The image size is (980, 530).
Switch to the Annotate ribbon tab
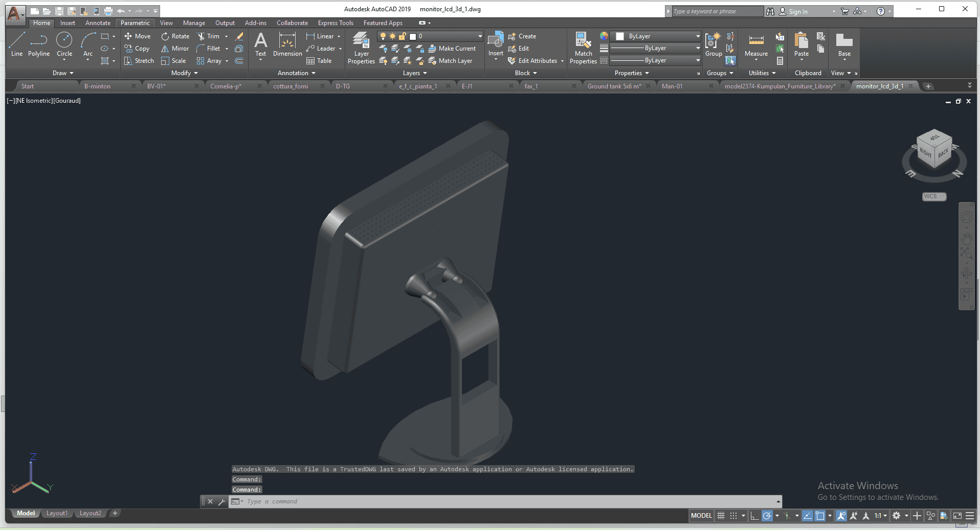click(98, 23)
